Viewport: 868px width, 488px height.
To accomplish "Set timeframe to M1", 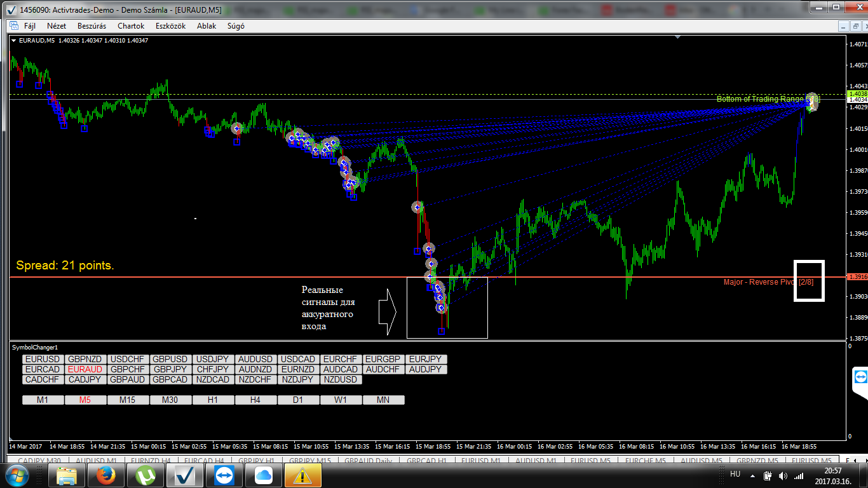I will [43, 400].
